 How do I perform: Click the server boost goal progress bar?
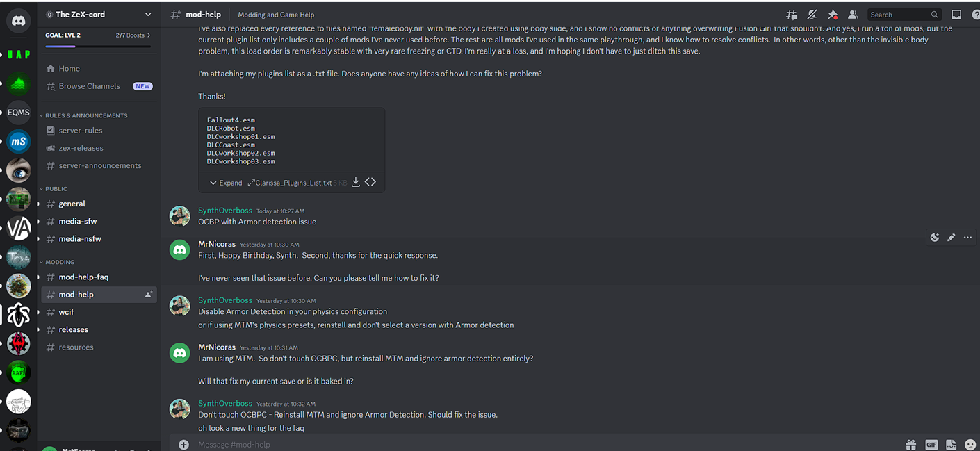point(98,47)
